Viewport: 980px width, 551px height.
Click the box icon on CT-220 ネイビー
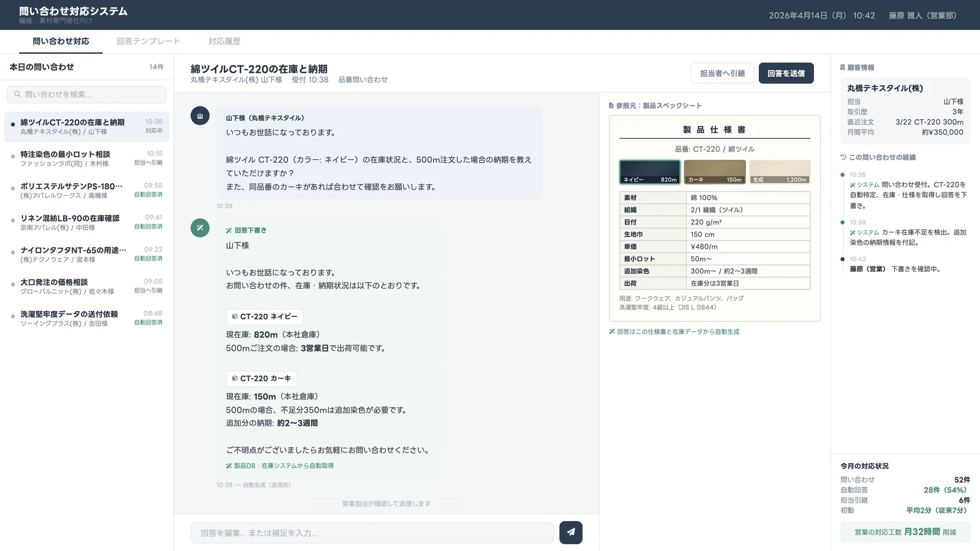coord(235,317)
